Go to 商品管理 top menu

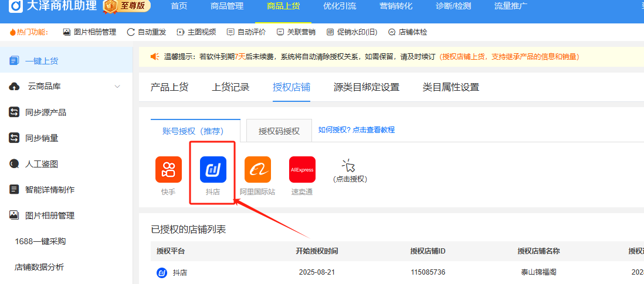click(x=227, y=6)
